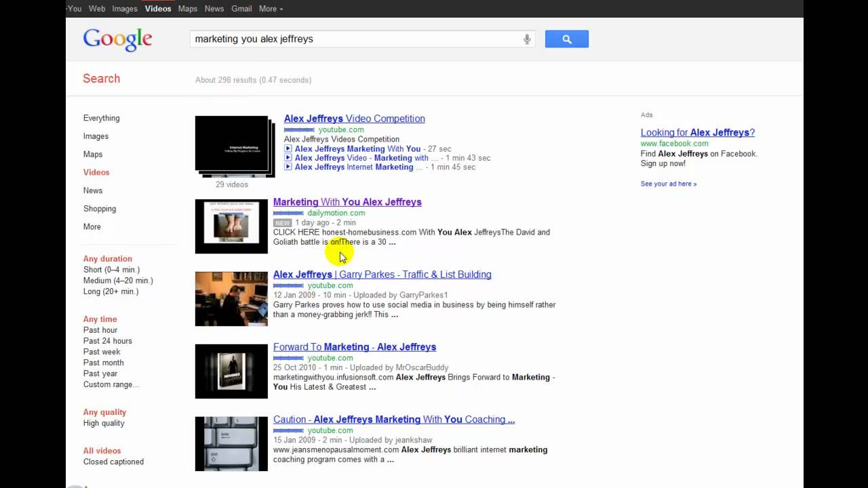Image resolution: width=868 pixels, height=488 pixels.
Task: Open News in the top navigation bar
Action: pos(214,9)
